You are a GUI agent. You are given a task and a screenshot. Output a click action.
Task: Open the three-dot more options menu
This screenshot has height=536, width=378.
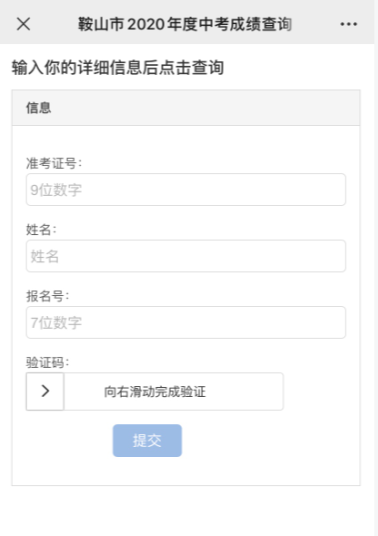pos(349,24)
